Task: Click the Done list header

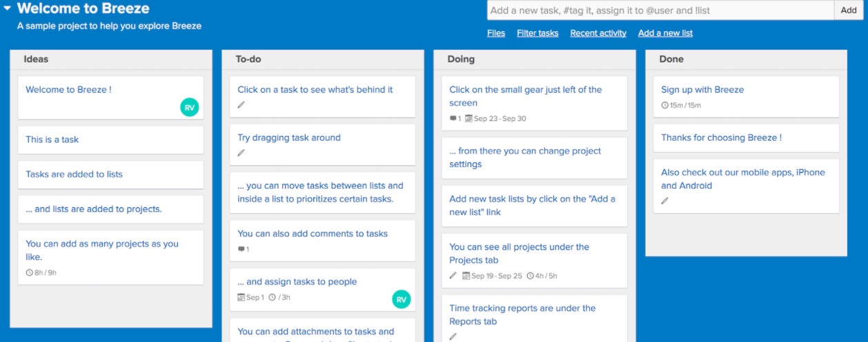Action: click(x=746, y=59)
